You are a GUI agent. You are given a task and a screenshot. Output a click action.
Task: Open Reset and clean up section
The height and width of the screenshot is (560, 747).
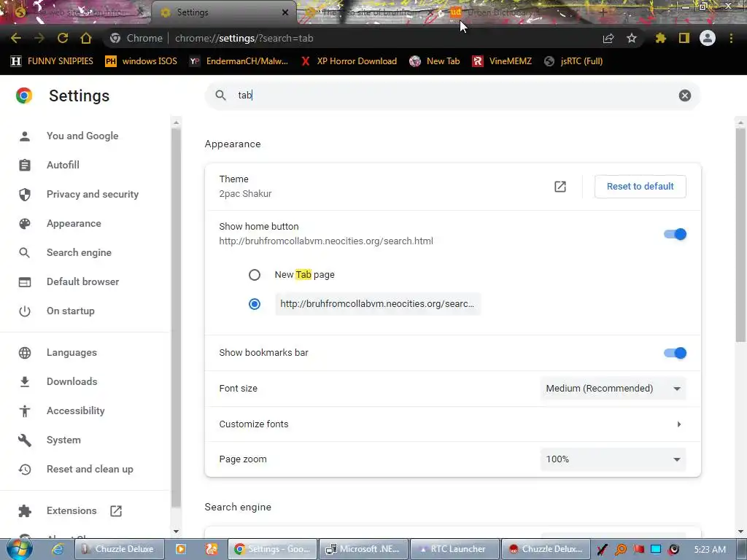[90, 469]
